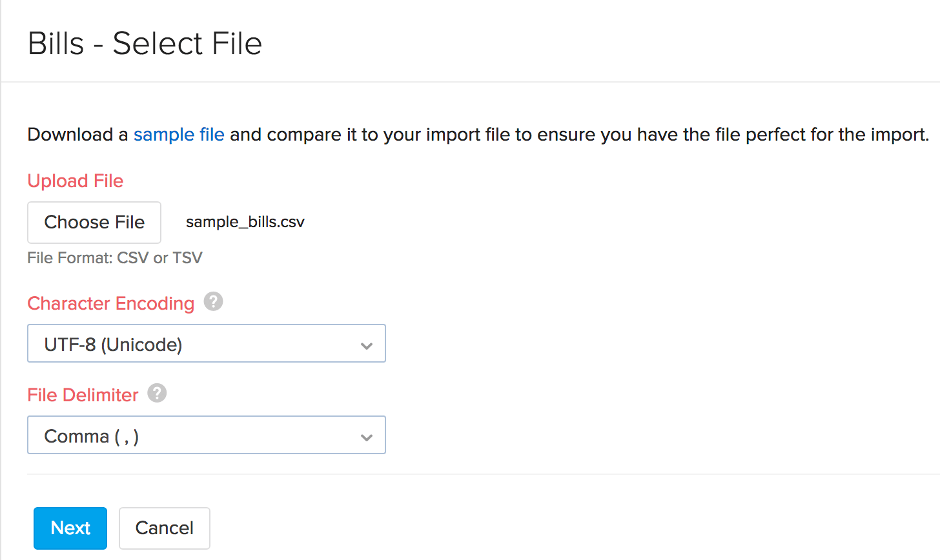The width and height of the screenshot is (940, 560).
Task: Open the Comma file delimiter dropdown
Action: point(207,435)
